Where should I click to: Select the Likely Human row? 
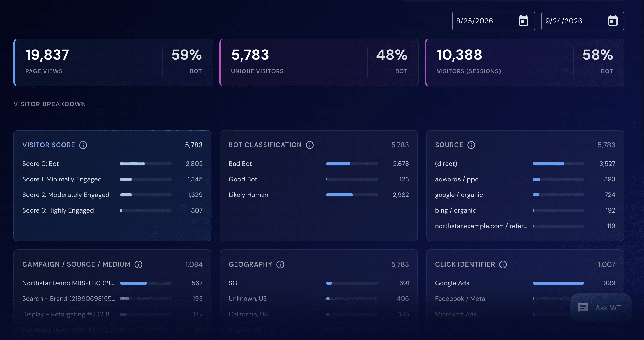point(319,195)
